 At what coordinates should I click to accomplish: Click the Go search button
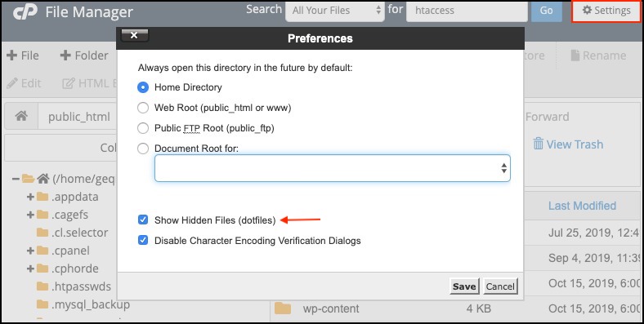pyautogui.click(x=546, y=11)
